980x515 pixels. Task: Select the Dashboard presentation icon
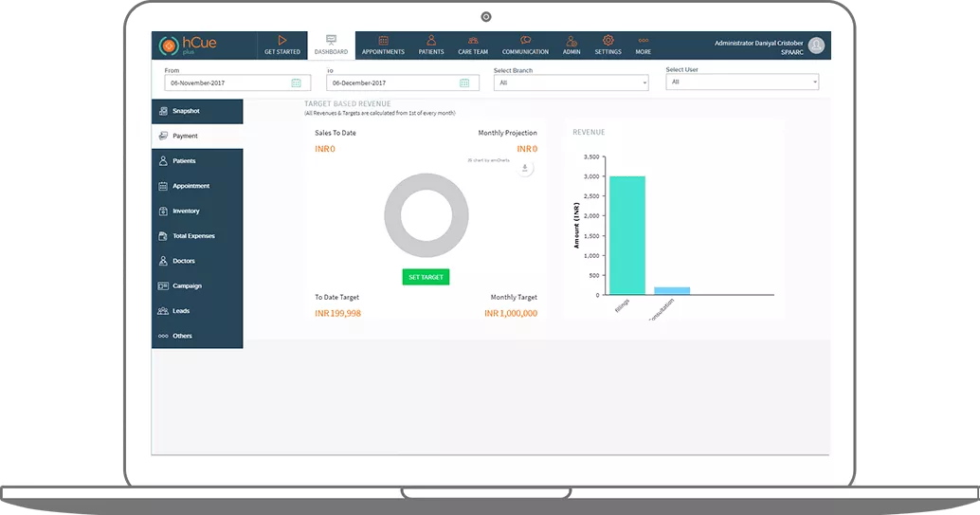pos(332,40)
